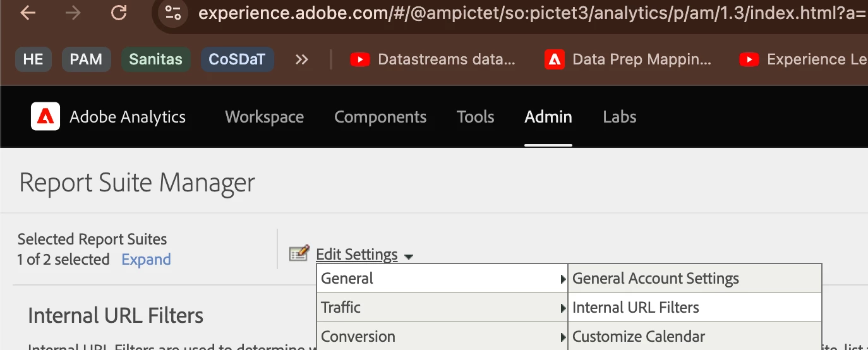
Task: Click the browser back arrow
Action: [28, 13]
